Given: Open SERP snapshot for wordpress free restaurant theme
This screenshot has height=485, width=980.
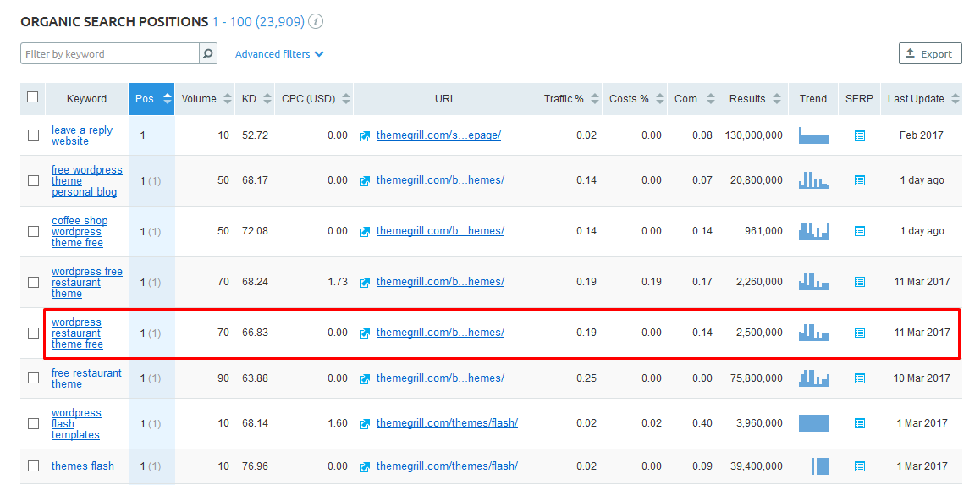Looking at the screenshot, I should tap(859, 282).
